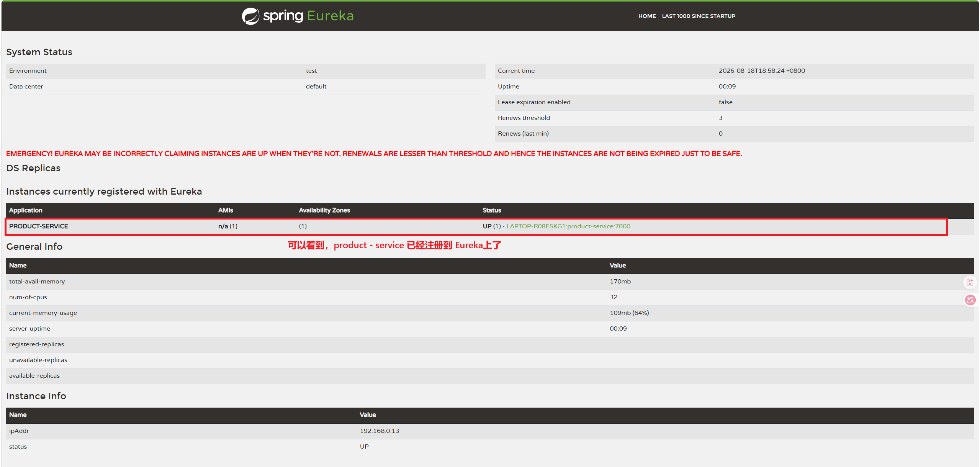Select the Renews threshold value 3
The height and width of the screenshot is (467, 980).
point(720,118)
